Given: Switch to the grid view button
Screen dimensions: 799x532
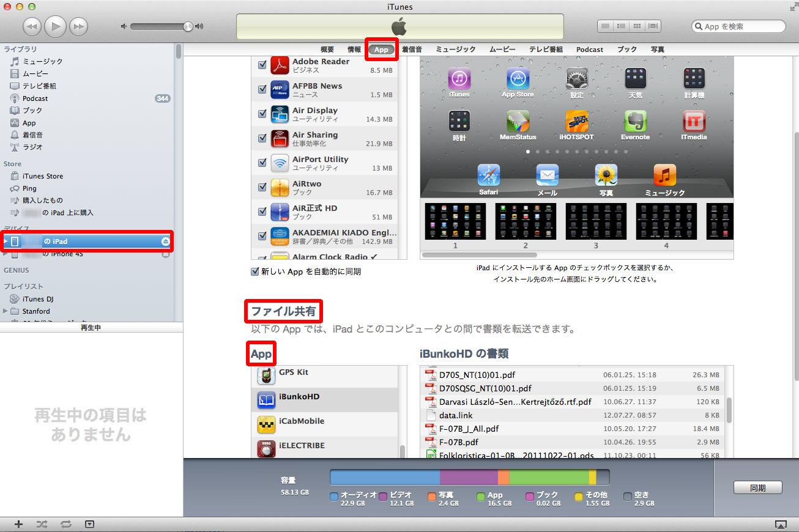Looking at the screenshot, I should click(637, 26).
